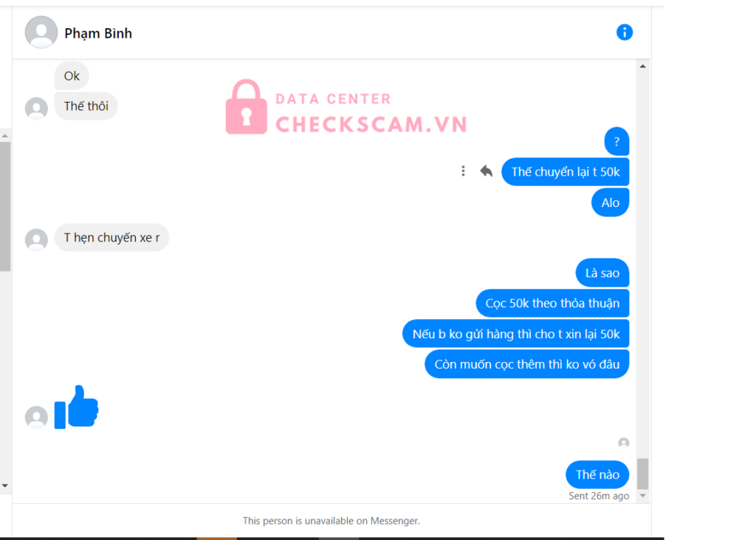Screen dimensions: 756x540
Task: Click the chat scrollbar up arrow
Action: click(x=643, y=66)
